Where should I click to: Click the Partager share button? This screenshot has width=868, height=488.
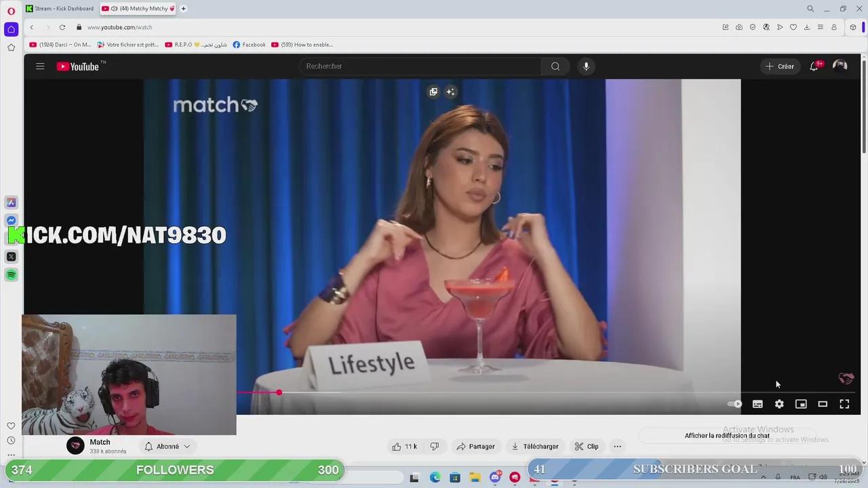[475, 447]
